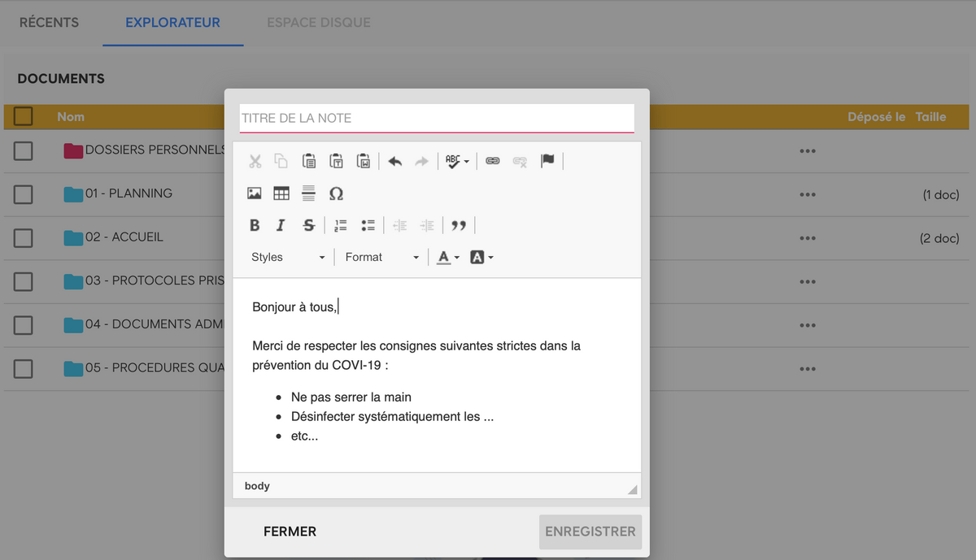Click the Cut scissors icon
976x560 pixels.
(x=255, y=161)
